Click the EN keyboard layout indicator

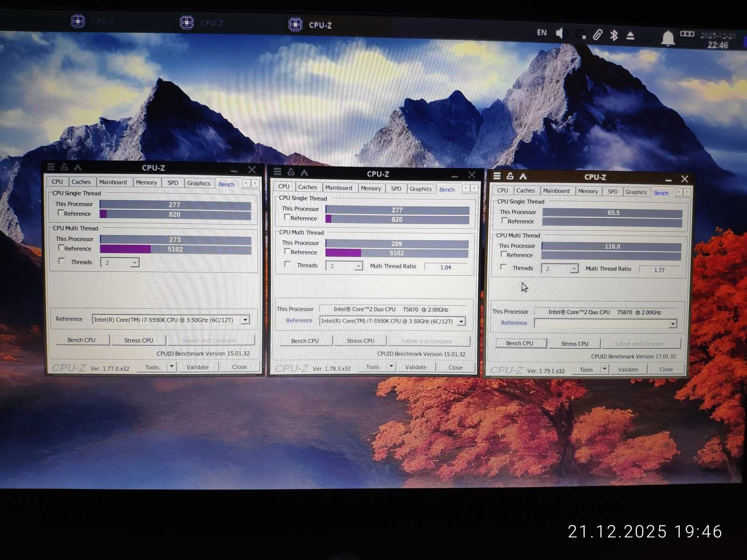pyautogui.click(x=542, y=32)
